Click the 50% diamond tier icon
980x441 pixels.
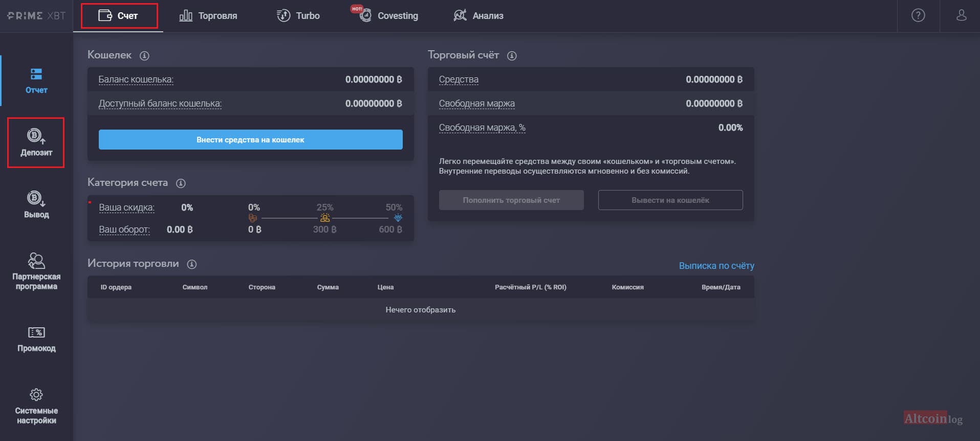(x=398, y=218)
